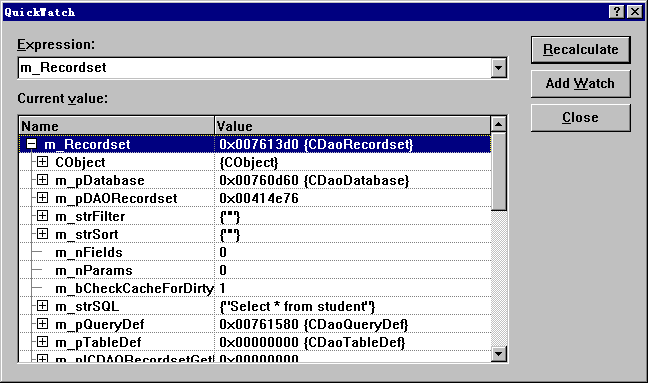Click the scroll up arrow
Viewport: 648px width, 383px height.
click(499, 124)
